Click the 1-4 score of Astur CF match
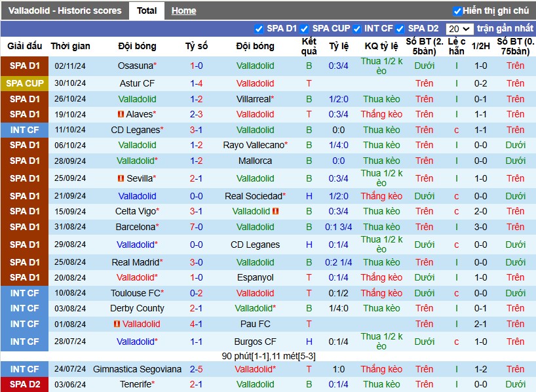The width and height of the screenshot is (536, 392). [196, 83]
